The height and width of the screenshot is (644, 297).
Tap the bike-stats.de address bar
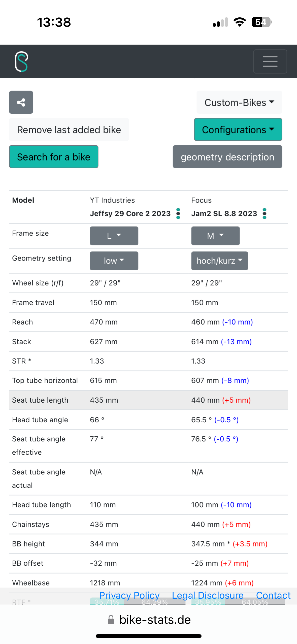pyautogui.click(x=155, y=620)
